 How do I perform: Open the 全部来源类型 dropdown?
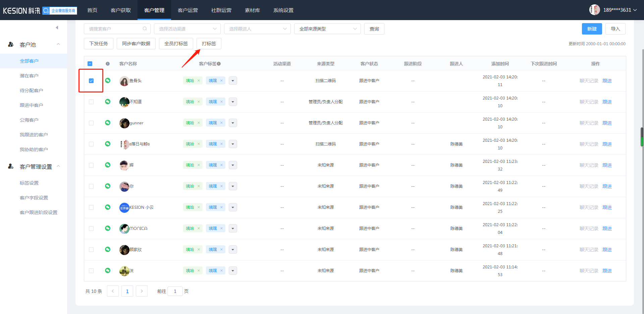click(327, 29)
